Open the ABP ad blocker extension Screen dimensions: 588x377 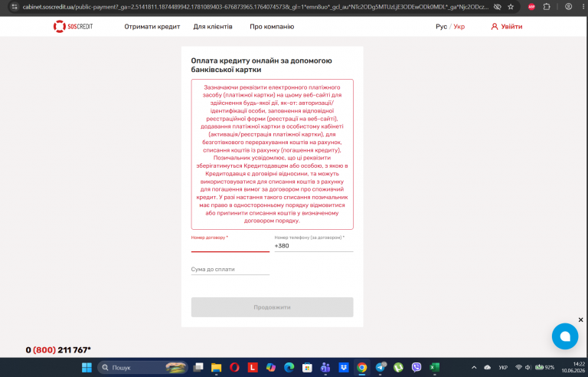coord(531,7)
